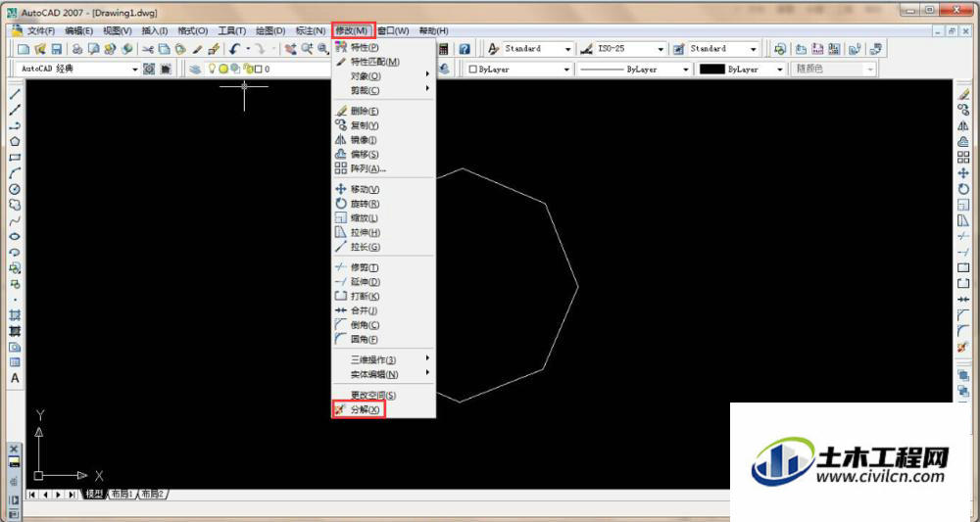Toggle the layer lock padlock icon
This screenshot has height=522, width=980.
point(248,69)
